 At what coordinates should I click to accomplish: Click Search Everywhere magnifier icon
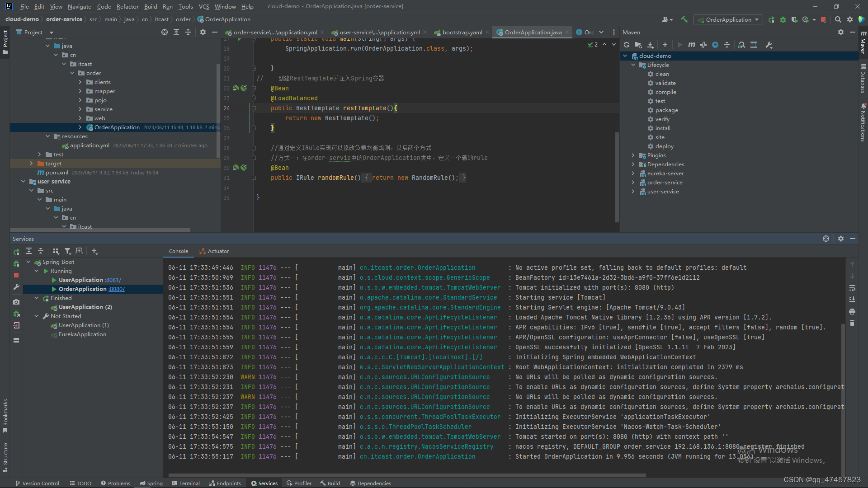(x=838, y=19)
